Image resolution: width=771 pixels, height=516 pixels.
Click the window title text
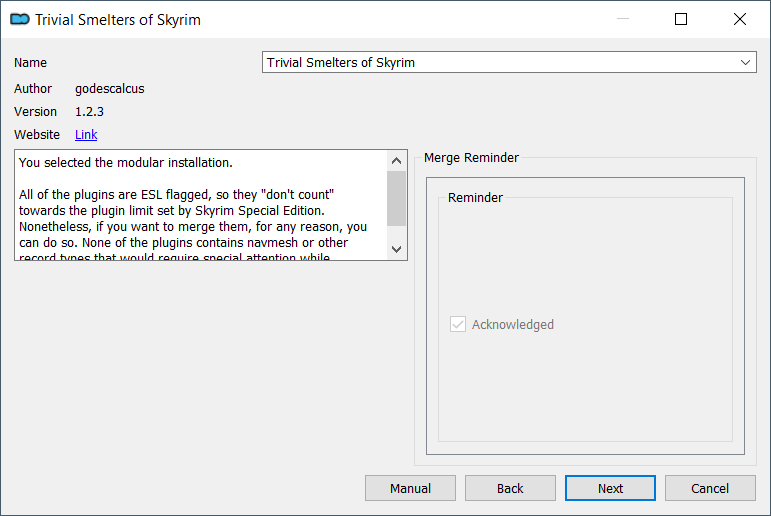click(118, 20)
